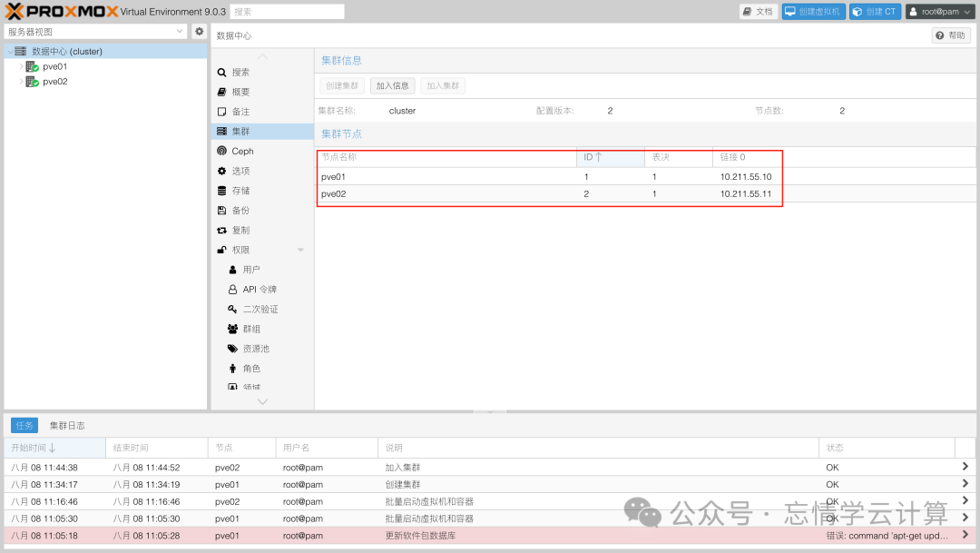This screenshot has width=980, height=553.
Task: Click the 帮助 help button
Action: [951, 35]
